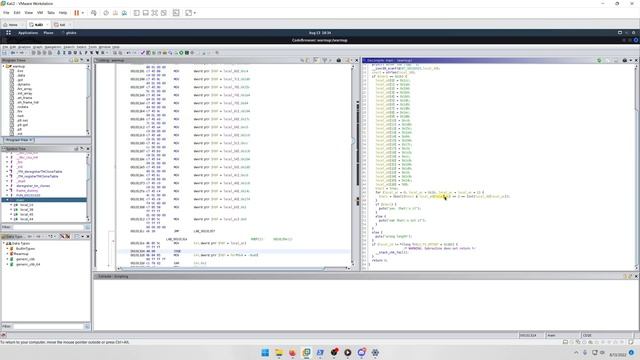Image resolution: width=640 pixels, height=360 pixels.
Task: Open the snapshot manager icon in VMware toolbar
Action: point(124,13)
